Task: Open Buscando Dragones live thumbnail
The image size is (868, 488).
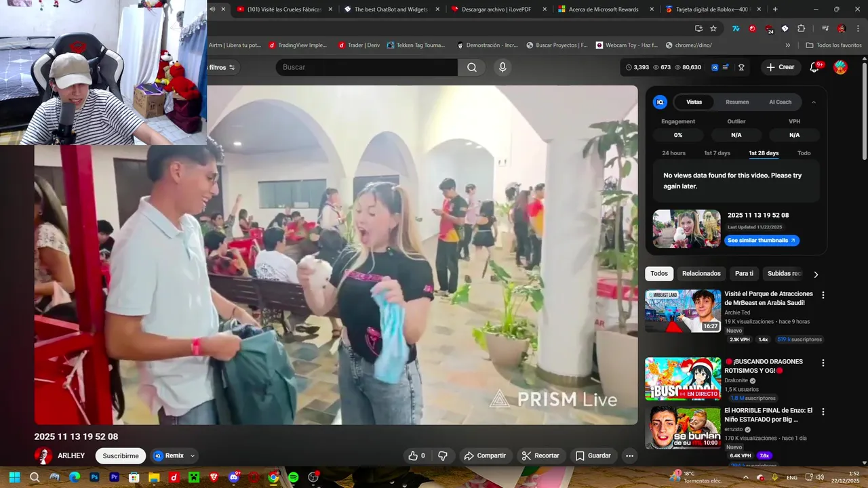Action: click(683, 379)
